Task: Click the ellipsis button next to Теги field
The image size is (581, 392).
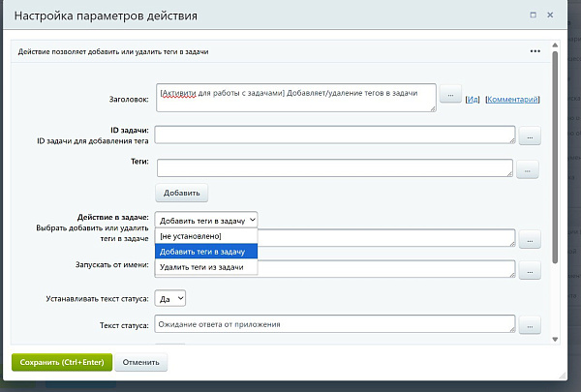Action: pyautogui.click(x=526, y=170)
